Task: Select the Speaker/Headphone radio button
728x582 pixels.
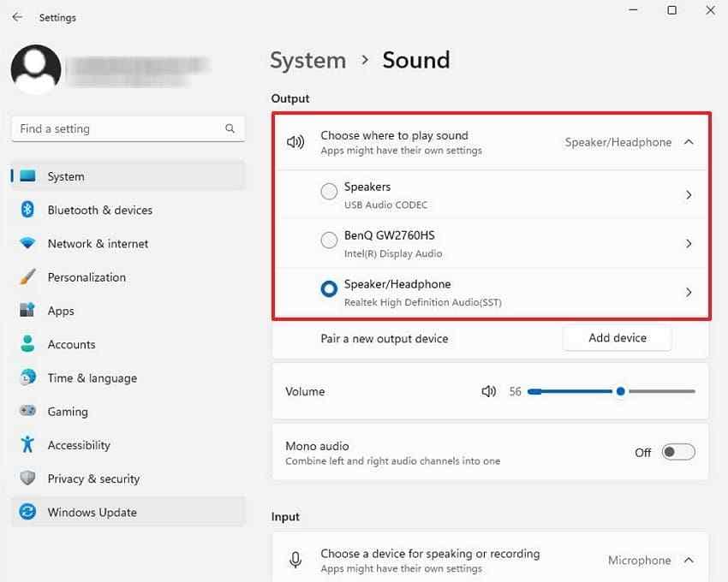Action: [329, 288]
